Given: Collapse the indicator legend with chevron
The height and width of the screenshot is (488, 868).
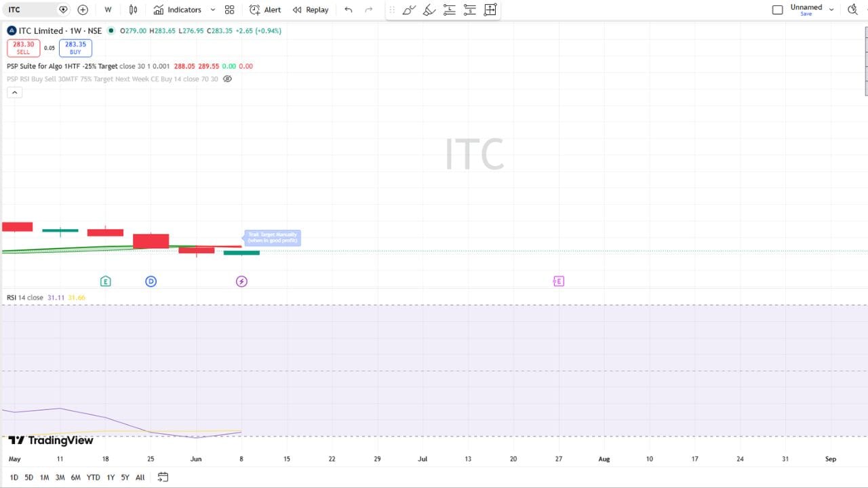Looking at the screenshot, I should (14, 92).
